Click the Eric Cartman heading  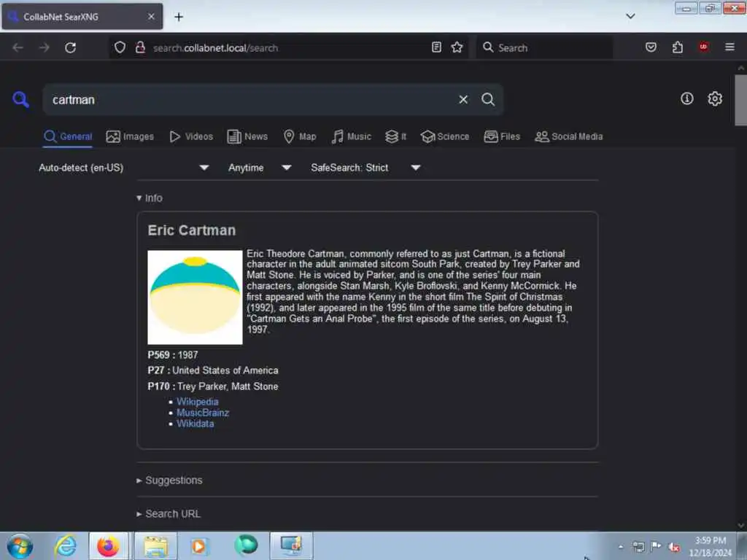click(192, 230)
